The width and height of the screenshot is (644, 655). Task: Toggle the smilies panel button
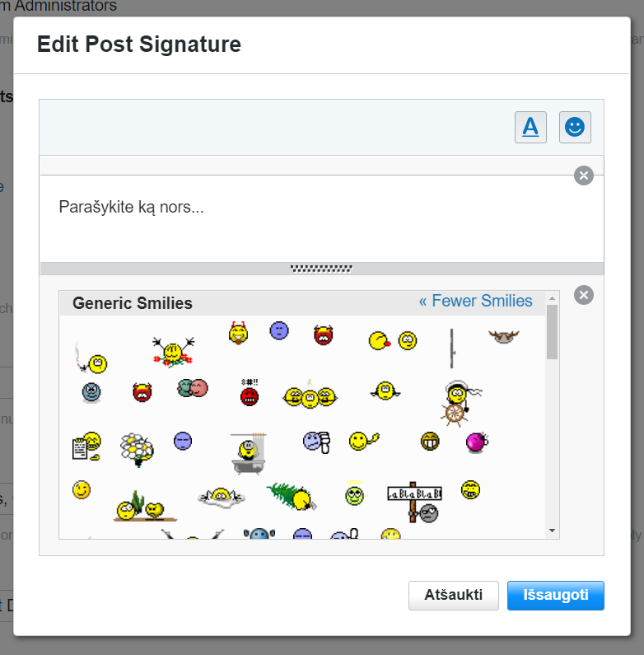[575, 128]
